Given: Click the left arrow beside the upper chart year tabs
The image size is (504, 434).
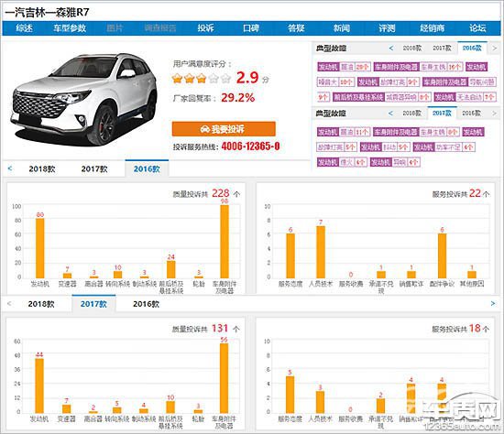Looking at the screenshot, I should (x=10, y=168).
